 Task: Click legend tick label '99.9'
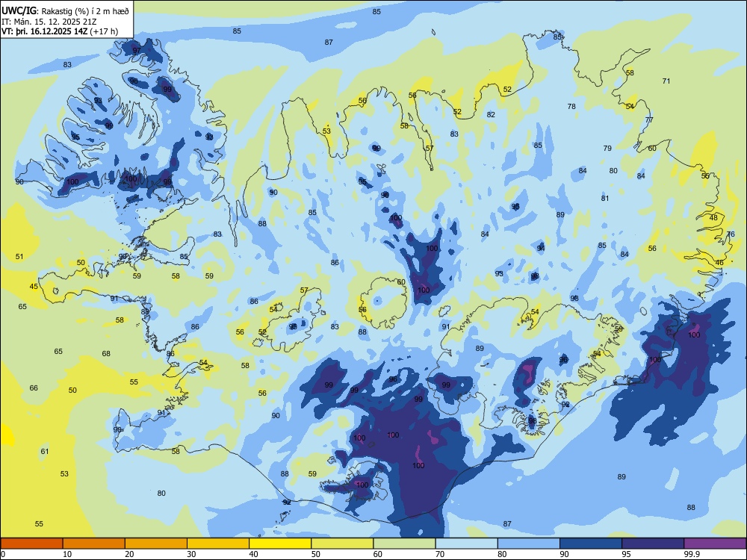691,554
